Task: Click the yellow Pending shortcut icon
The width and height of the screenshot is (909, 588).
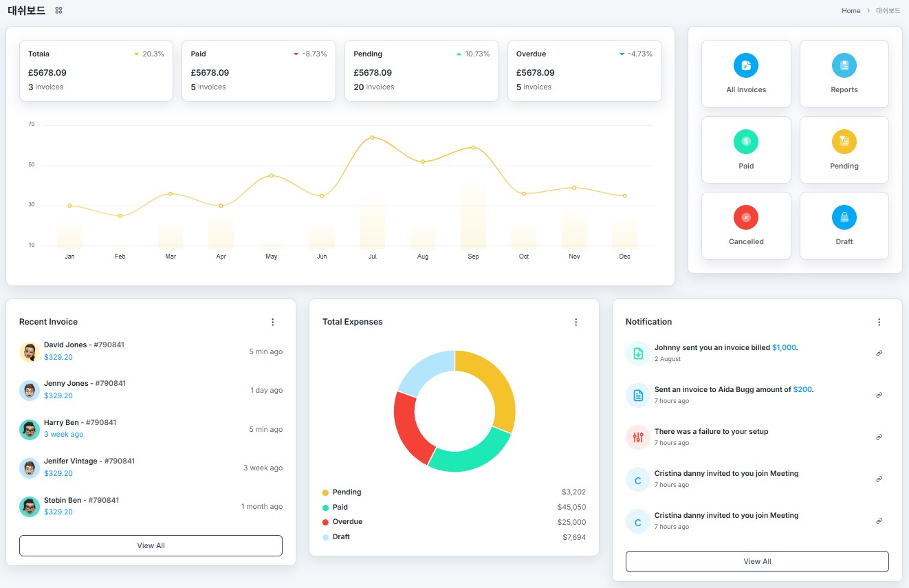Action: click(x=844, y=142)
